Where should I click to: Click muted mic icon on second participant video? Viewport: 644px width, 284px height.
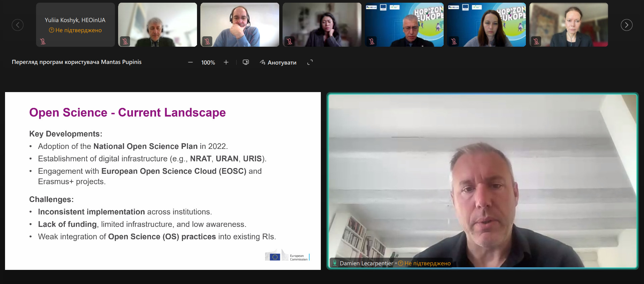(125, 41)
